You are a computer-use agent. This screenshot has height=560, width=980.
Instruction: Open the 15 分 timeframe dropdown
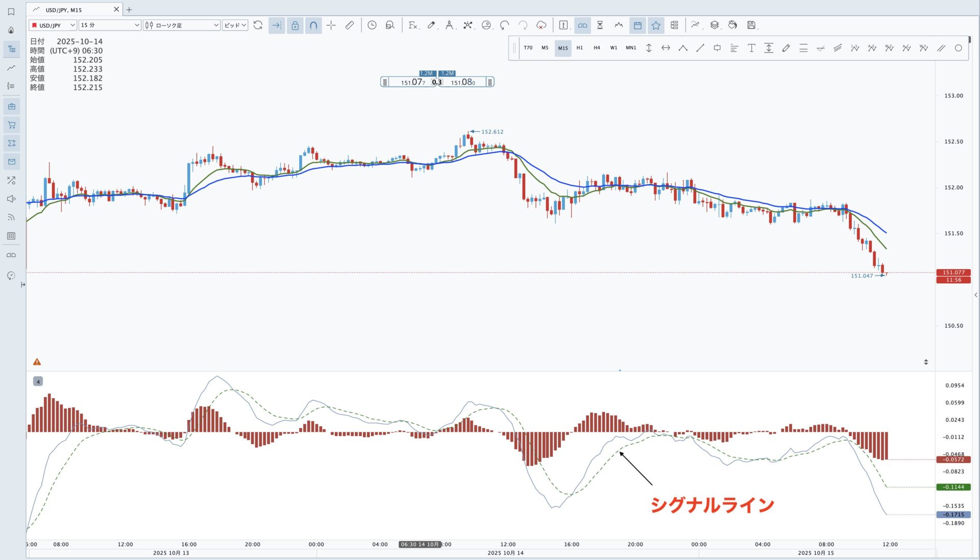tap(110, 25)
